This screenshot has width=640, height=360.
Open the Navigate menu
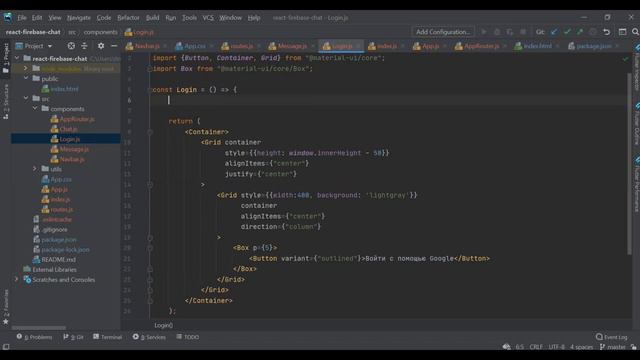tap(79, 18)
